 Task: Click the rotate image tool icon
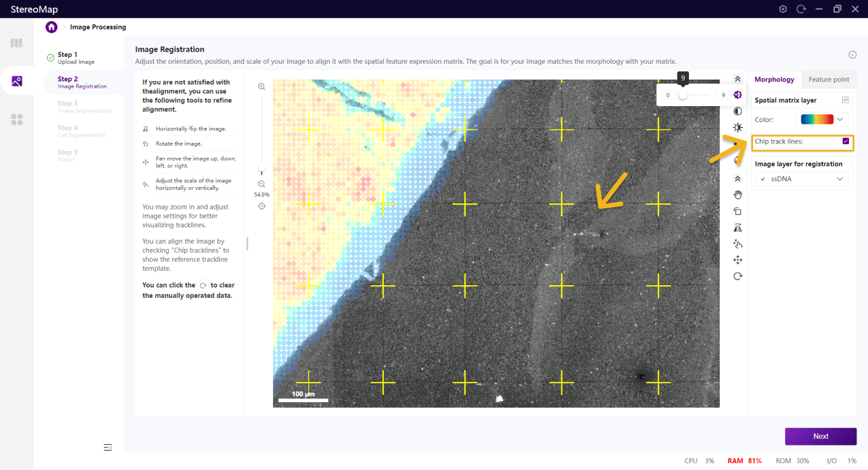738,211
